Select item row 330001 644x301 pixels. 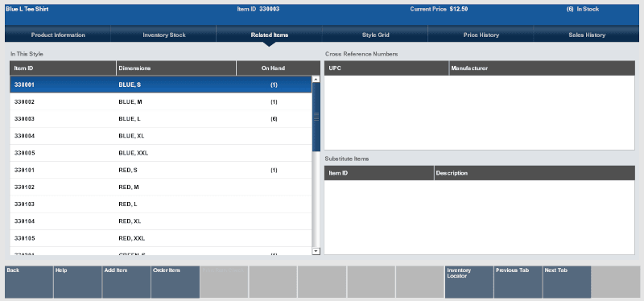161,85
